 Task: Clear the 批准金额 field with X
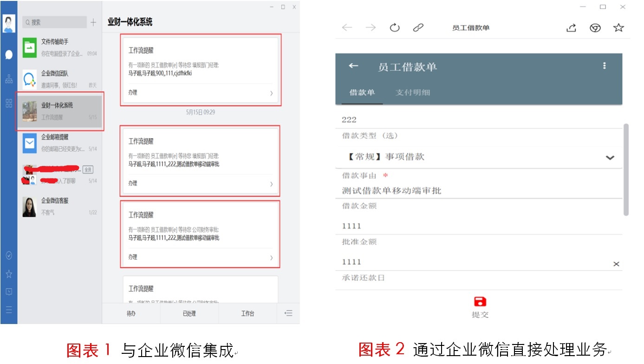(616, 264)
